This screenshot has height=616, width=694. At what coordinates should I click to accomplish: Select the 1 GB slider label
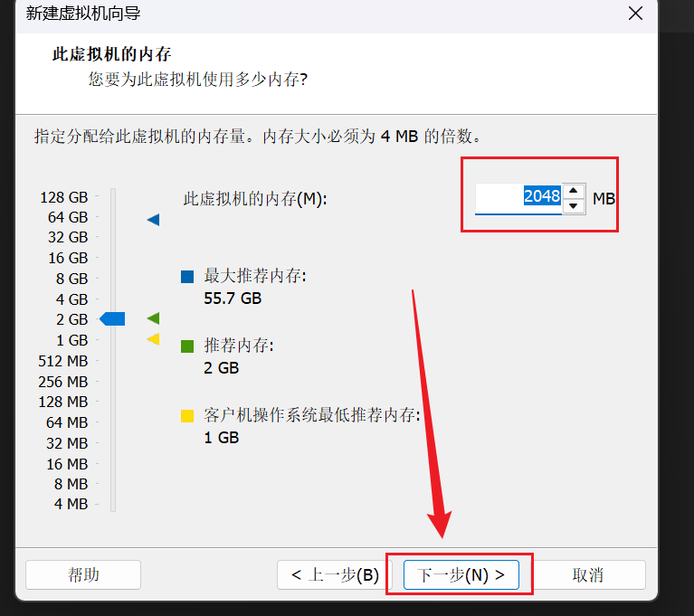pos(71,340)
